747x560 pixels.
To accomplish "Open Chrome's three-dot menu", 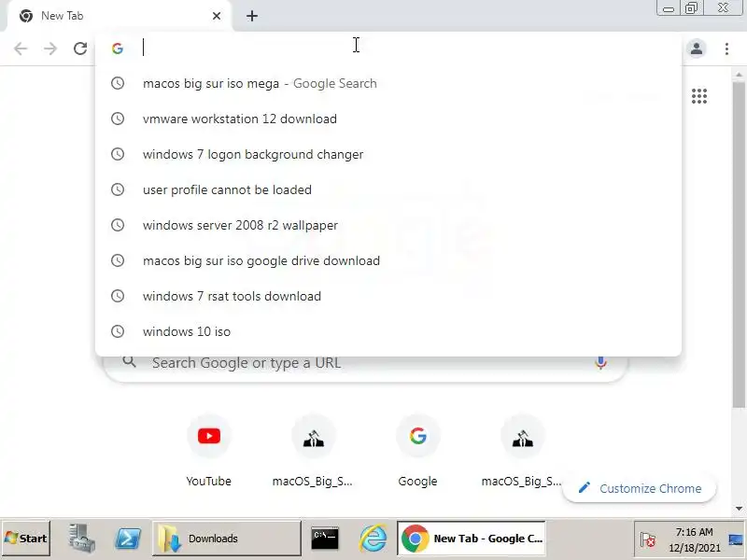I will coord(726,49).
